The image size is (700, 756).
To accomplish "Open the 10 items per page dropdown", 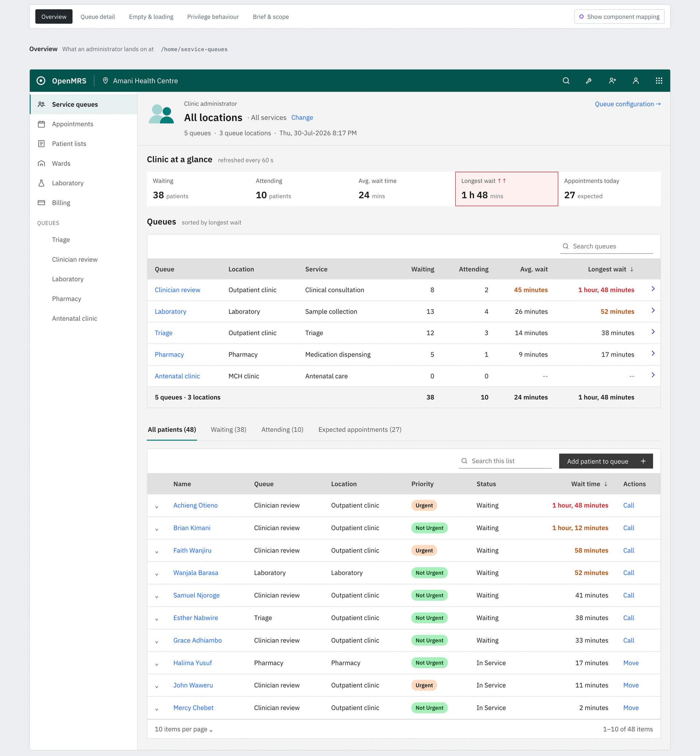I will coord(184,729).
